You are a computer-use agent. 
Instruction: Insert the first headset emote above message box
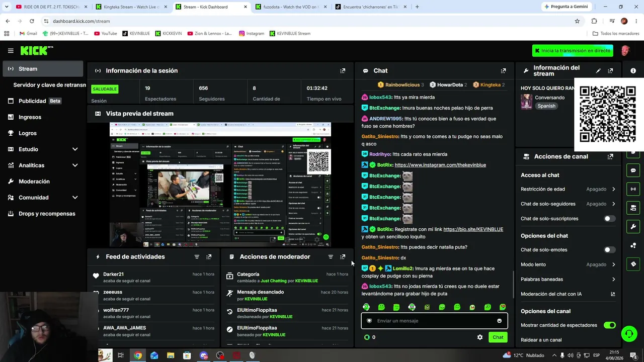point(366,307)
